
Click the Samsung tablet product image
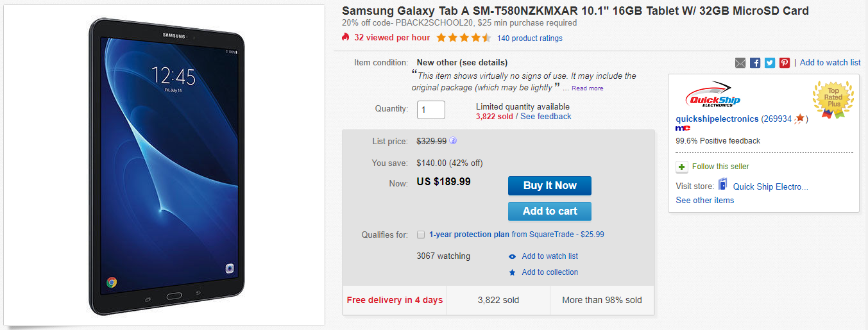tap(167, 166)
